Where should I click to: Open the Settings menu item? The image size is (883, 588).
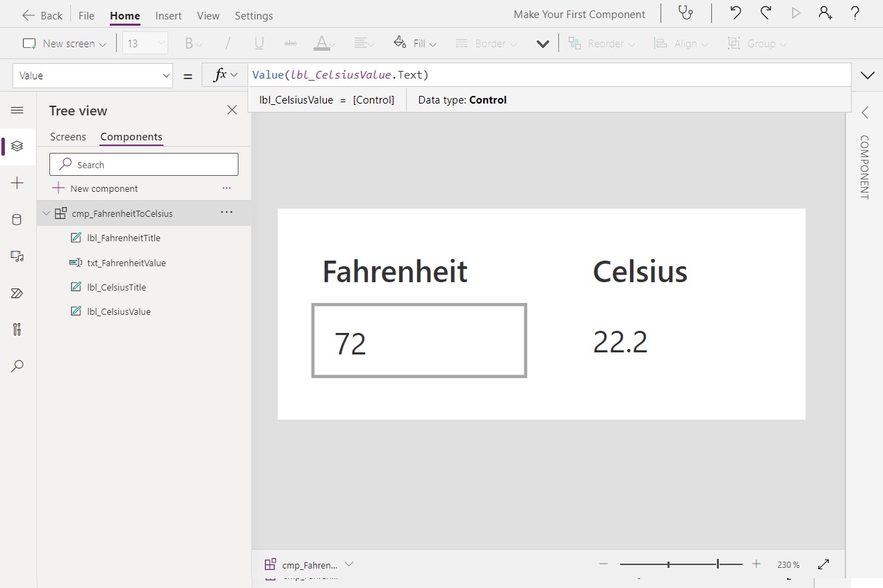[254, 15]
